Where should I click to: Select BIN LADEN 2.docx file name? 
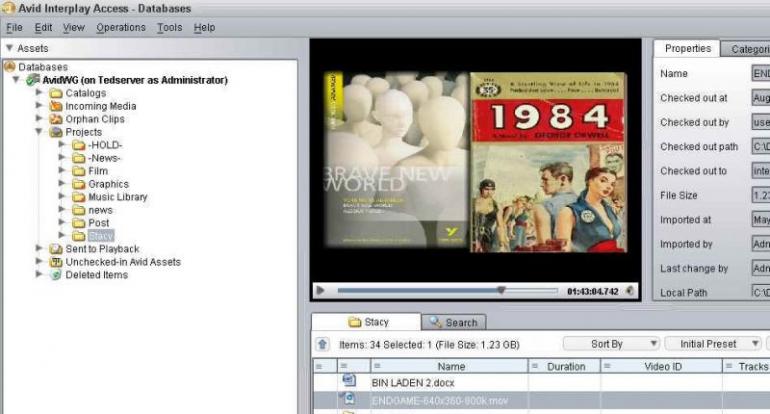point(413,383)
